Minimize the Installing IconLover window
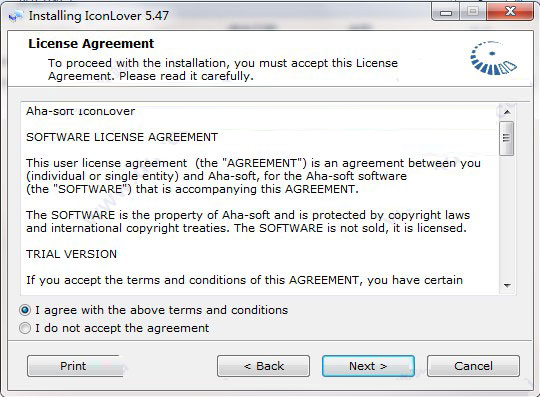This screenshot has height=397, width=540. tap(446, 13)
